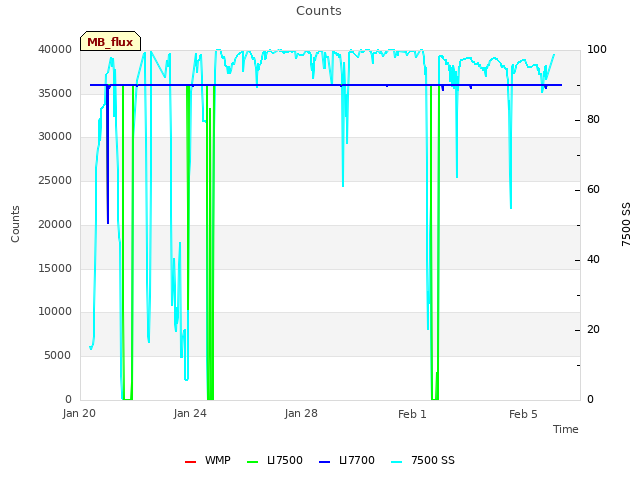Toggle LI7500 series in legend
640x480 pixels.
tap(275, 460)
